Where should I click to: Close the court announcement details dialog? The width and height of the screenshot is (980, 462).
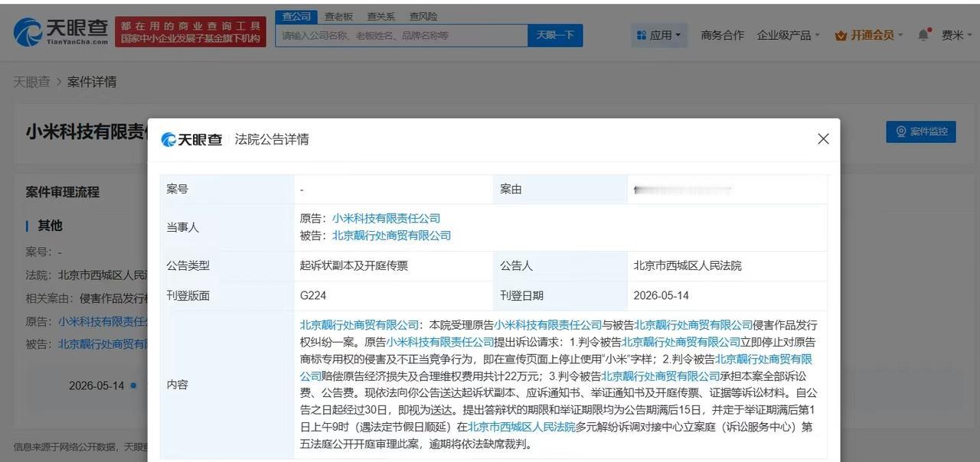[823, 138]
